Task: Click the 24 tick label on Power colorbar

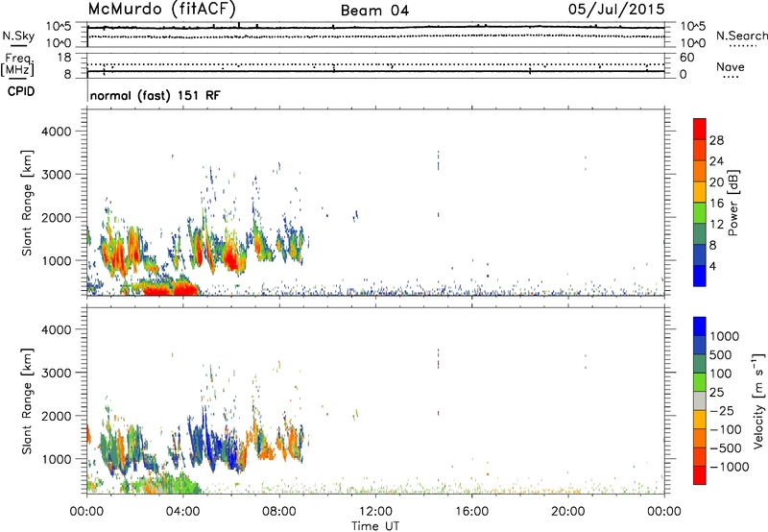Action: [716, 161]
